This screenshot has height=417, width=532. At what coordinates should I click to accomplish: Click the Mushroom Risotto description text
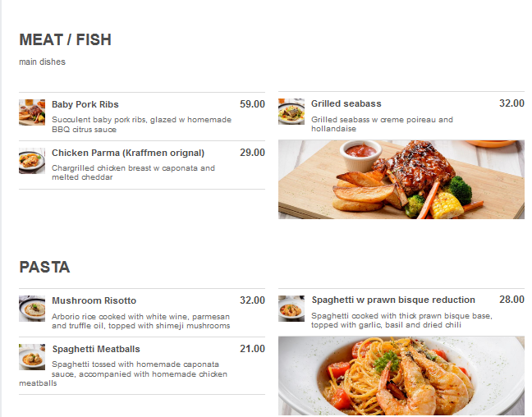click(141, 321)
